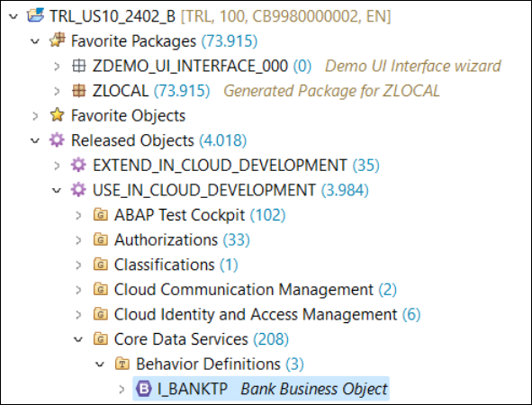Select Cloud Identity and Access Management entry
This screenshot has width=532, height=405.
pos(257,314)
